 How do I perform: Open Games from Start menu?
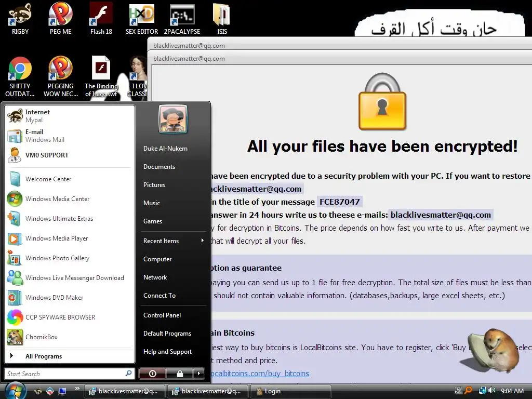[153, 221]
